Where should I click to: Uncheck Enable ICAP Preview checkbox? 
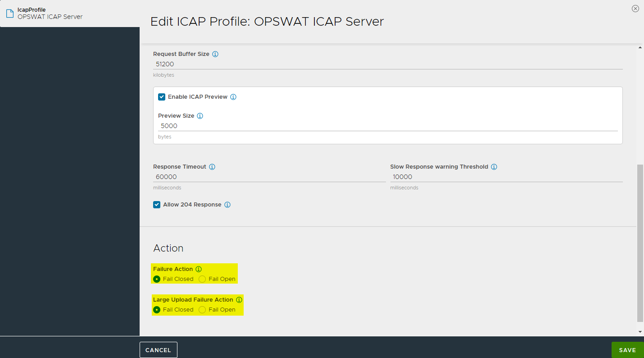coord(162,97)
